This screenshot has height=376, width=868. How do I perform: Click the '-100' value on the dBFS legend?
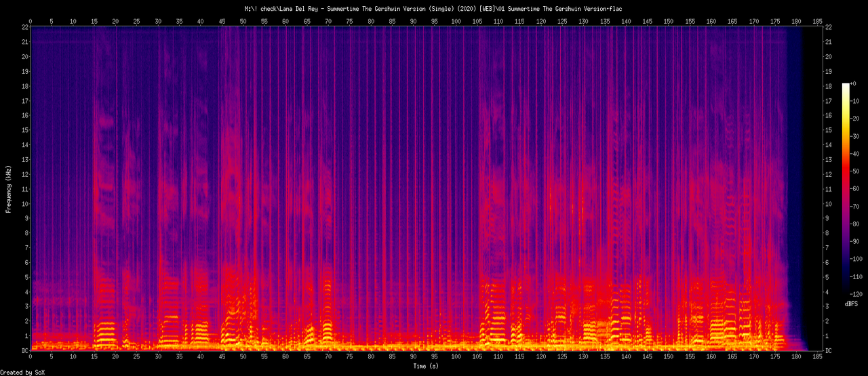[x=858, y=259]
